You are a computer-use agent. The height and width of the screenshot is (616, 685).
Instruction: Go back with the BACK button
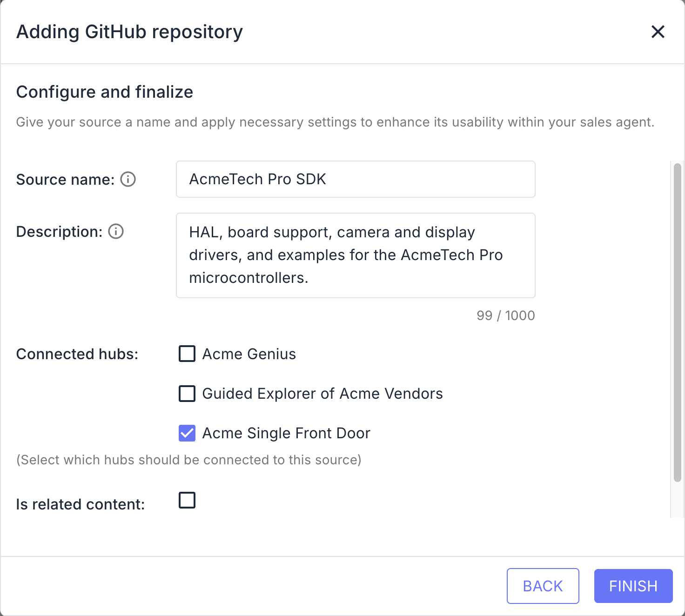tap(543, 586)
